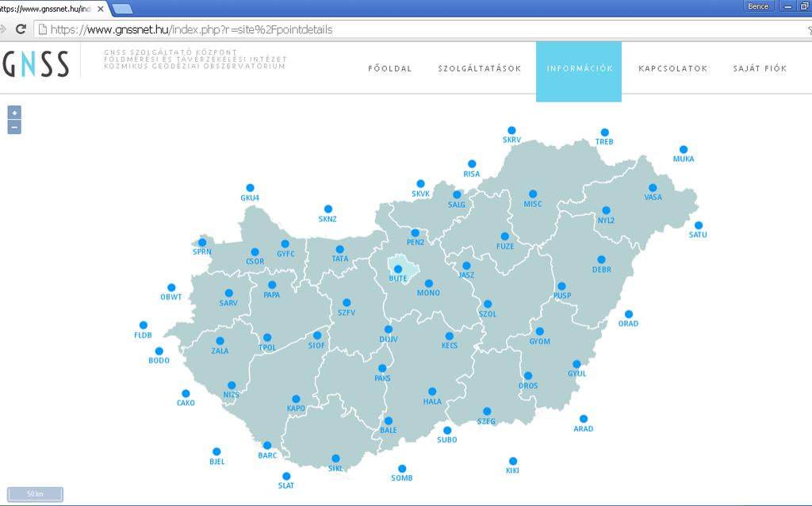Select the KECS station marker
This screenshot has height=506, width=812.
[450, 336]
